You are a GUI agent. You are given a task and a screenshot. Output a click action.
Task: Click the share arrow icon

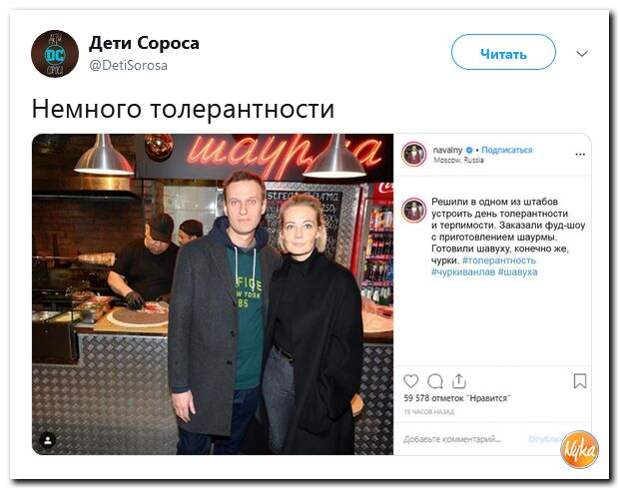(x=459, y=381)
